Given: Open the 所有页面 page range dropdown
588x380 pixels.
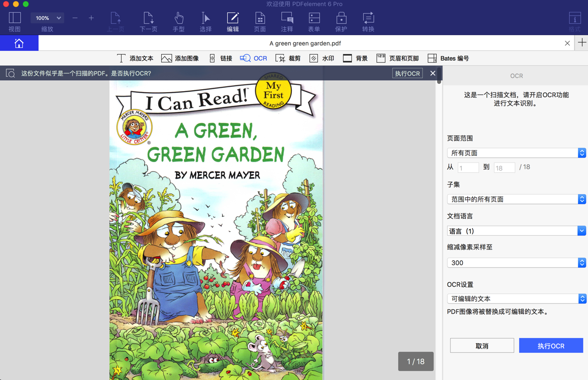Looking at the screenshot, I should click(517, 153).
